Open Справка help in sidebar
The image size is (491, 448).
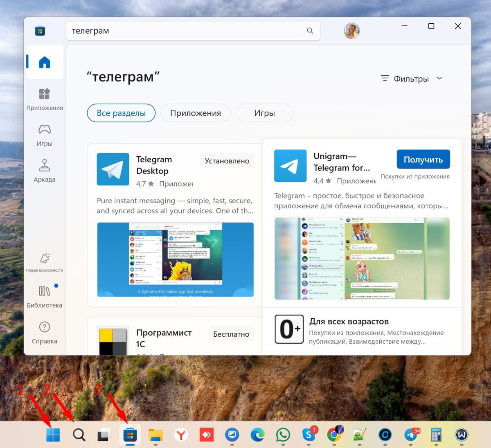[44, 333]
